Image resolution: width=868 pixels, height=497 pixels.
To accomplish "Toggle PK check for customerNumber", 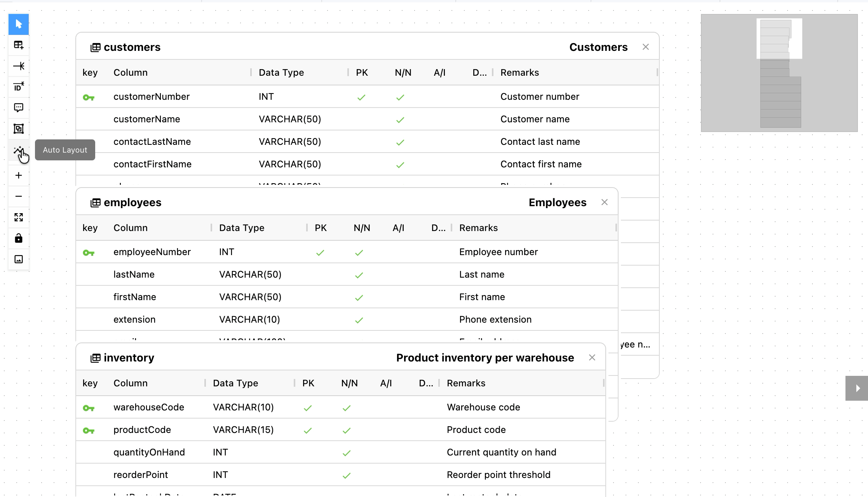I will [x=361, y=97].
